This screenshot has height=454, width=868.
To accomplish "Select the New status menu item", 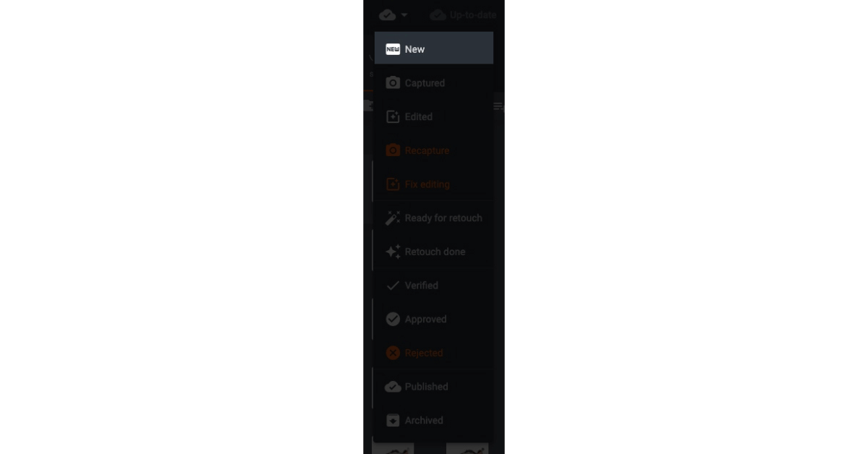I will pos(434,48).
